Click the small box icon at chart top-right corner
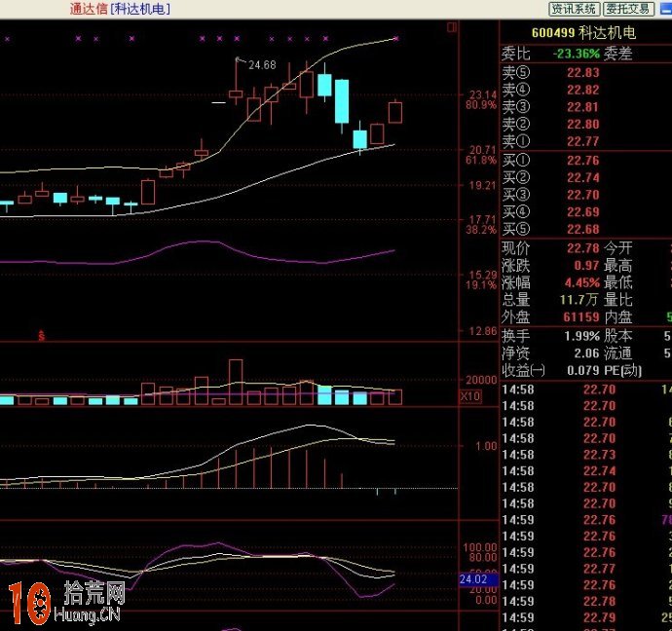The width and height of the screenshot is (672, 631). coord(452,27)
